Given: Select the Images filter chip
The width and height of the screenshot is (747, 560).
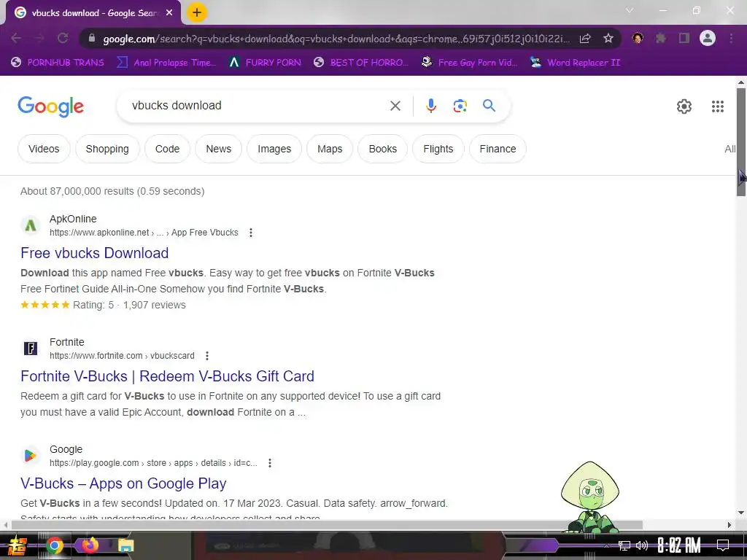Looking at the screenshot, I should [274, 149].
